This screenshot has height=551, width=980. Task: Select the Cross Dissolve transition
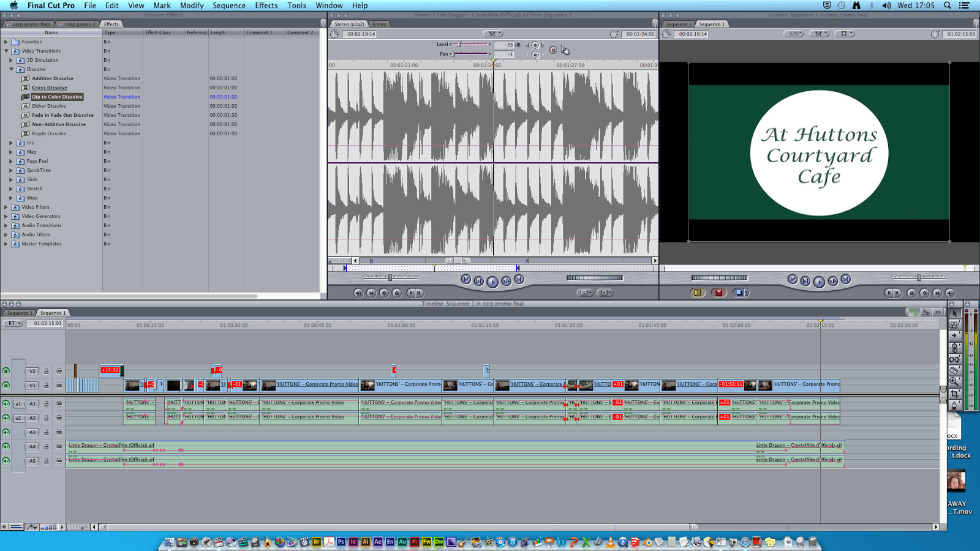tap(50, 88)
